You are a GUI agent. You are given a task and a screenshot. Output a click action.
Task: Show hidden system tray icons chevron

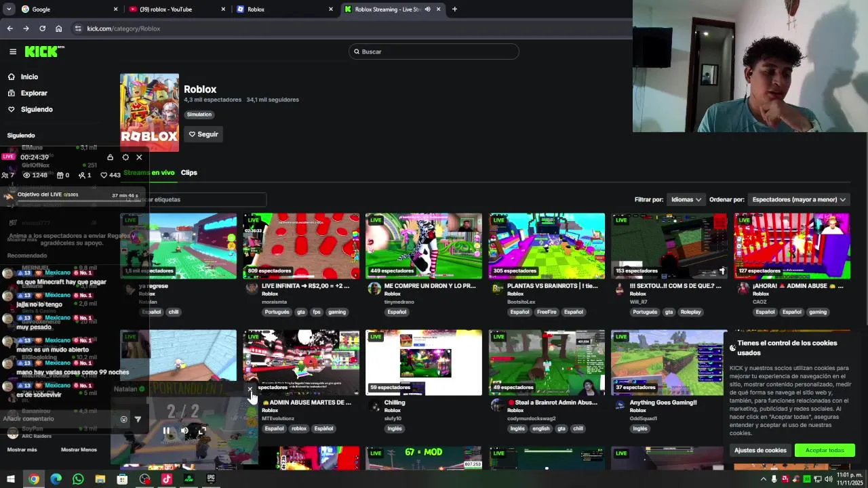click(x=763, y=479)
